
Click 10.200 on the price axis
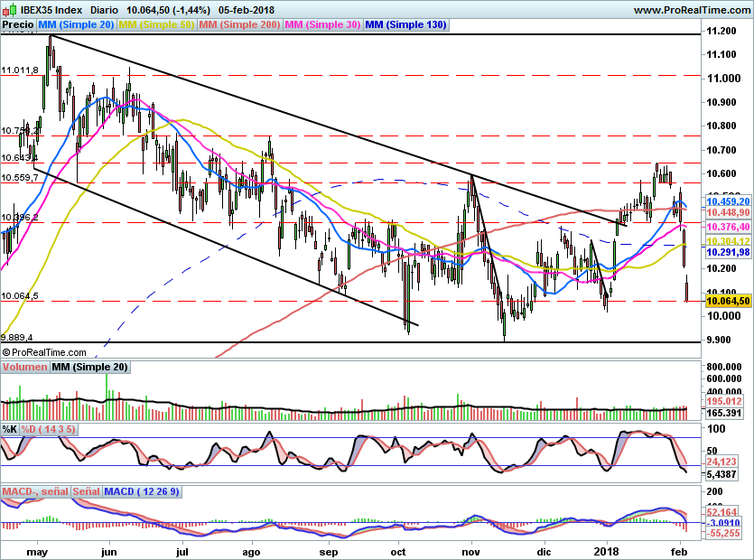pos(721,268)
